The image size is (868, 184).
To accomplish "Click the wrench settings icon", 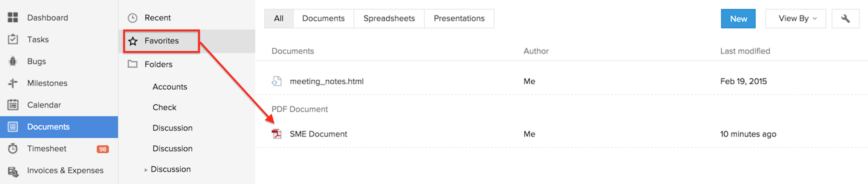I will [x=845, y=19].
